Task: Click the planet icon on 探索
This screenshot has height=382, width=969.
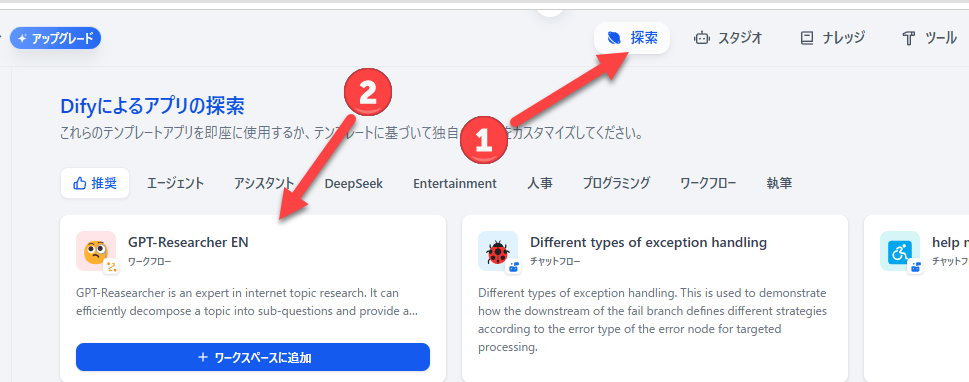Action: (x=614, y=38)
